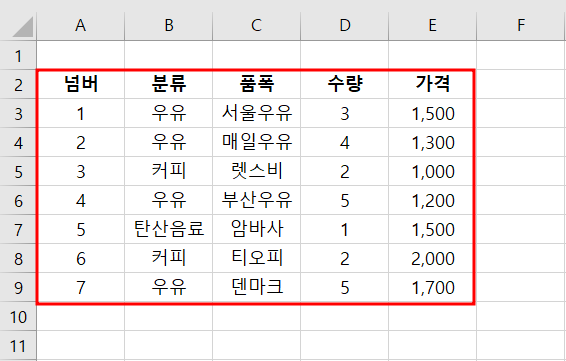This screenshot has height=361, width=566.
Task: Select column E header
Action: pos(432,26)
